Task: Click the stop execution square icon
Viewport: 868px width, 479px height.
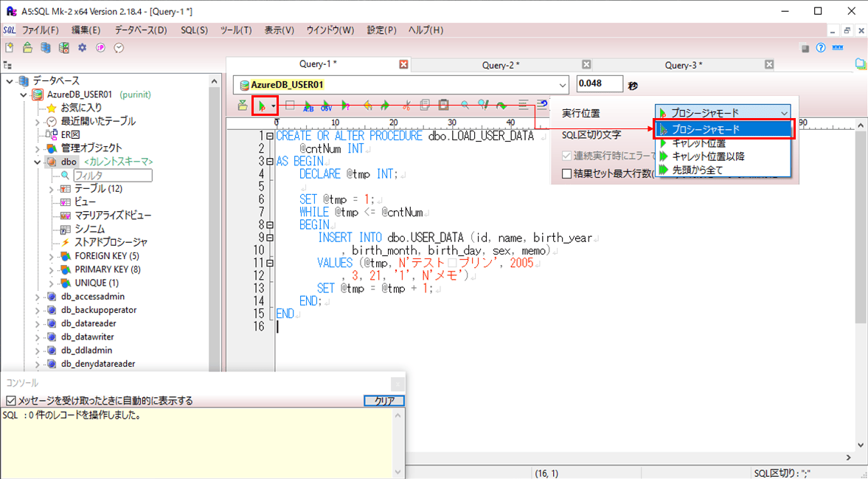Action: pyautogui.click(x=290, y=106)
